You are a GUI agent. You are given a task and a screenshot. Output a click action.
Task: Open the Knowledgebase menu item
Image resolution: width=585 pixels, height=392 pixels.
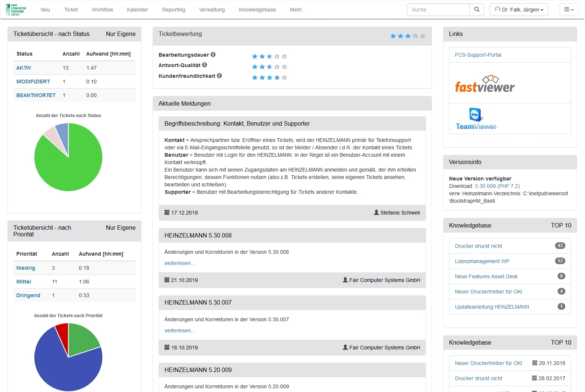click(257, 10)
